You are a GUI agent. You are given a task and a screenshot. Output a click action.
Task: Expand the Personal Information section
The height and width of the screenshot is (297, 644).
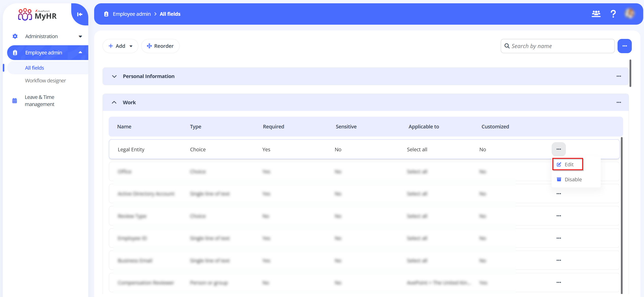tap(115, 76)
